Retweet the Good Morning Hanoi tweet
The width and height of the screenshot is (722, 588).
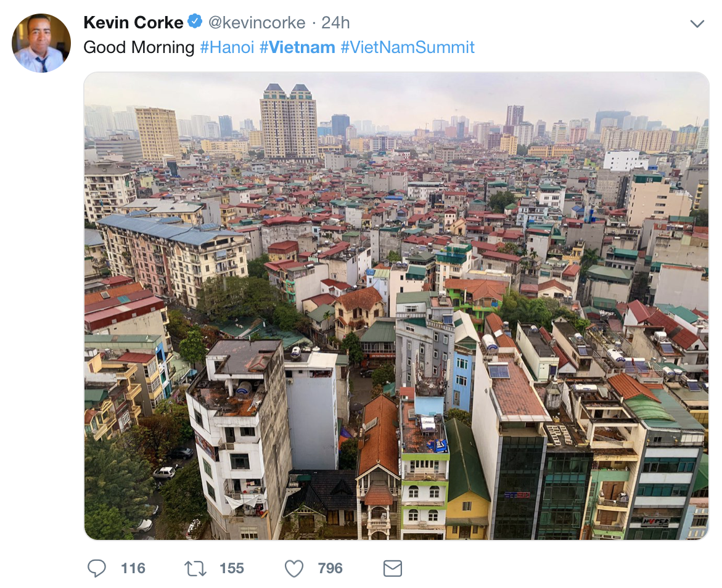click(x=195, y=568)
